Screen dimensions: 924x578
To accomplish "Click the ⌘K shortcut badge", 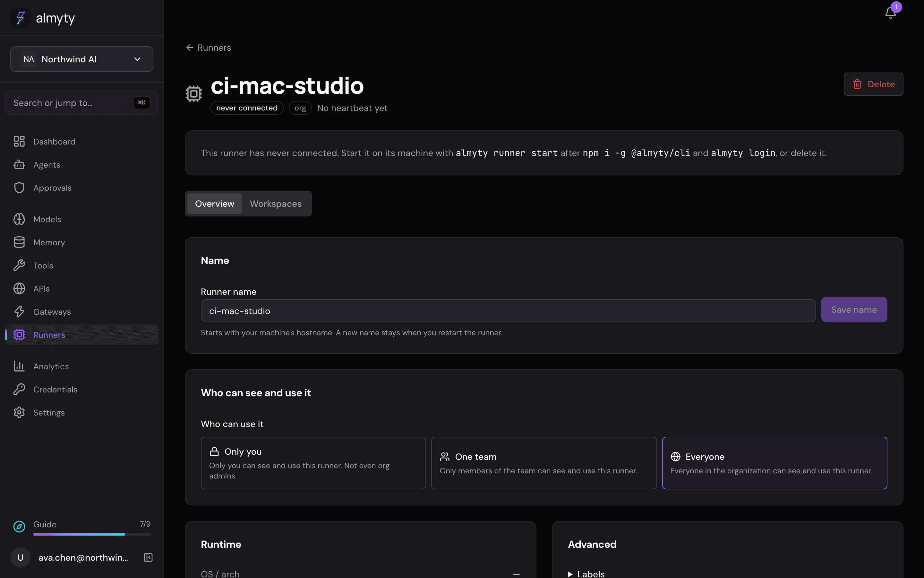I will coord(142,102).
